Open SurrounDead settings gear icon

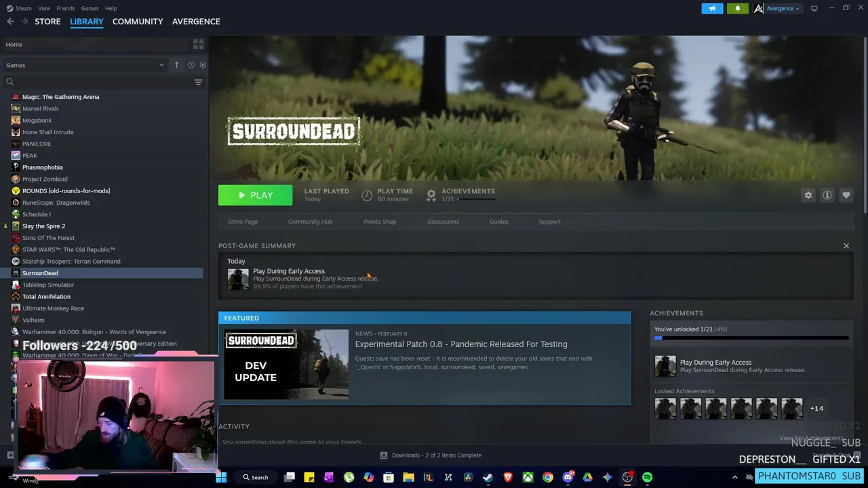808,195
